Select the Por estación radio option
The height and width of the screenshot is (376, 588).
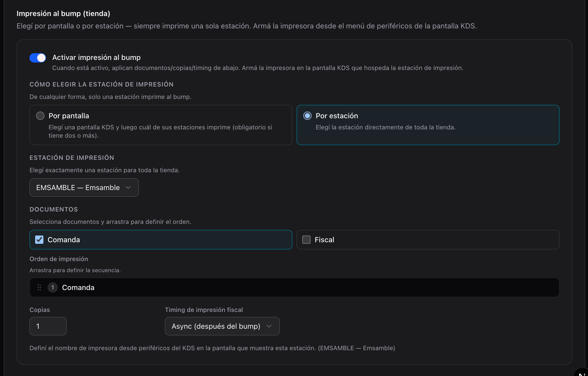307,116
